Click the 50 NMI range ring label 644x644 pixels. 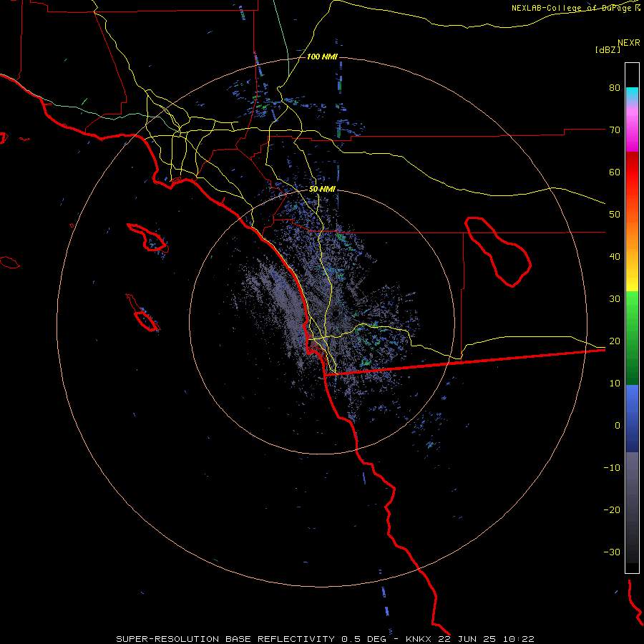(x=322, y=189)
